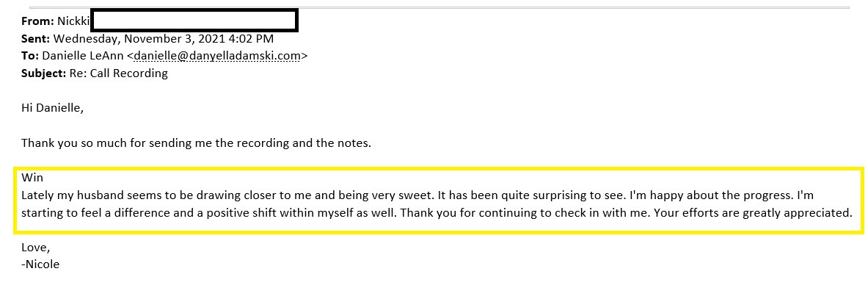868x299 pixels.
Task: Click the sentence thanking for the recording
Action: (x=196, y=143)
